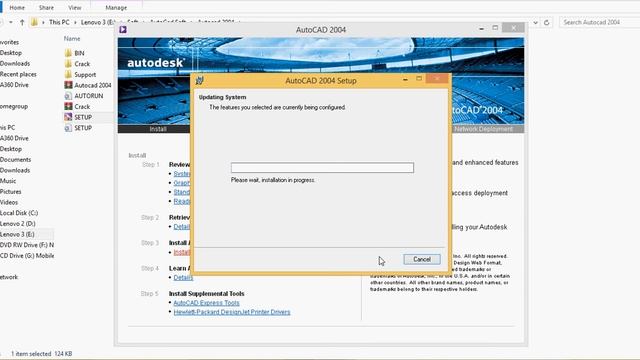Open the Manage ribbon tab

[x=116, y=7]
